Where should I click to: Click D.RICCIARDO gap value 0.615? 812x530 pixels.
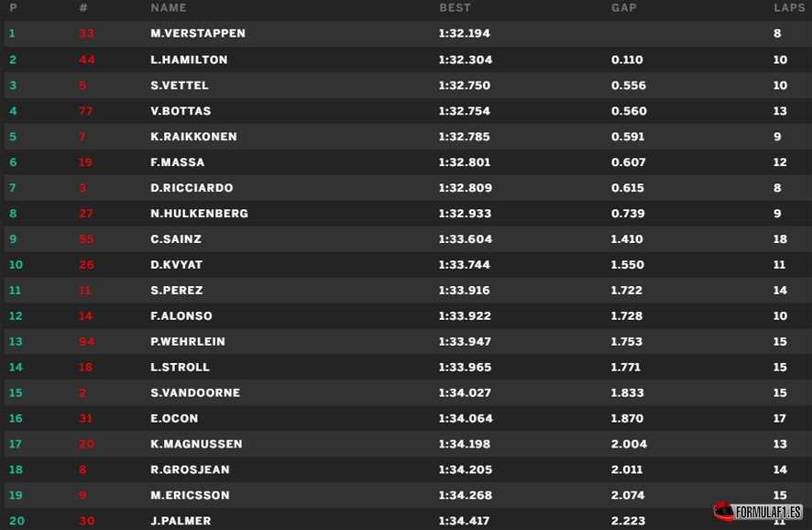pyautogui.click(x=628, y=188)
